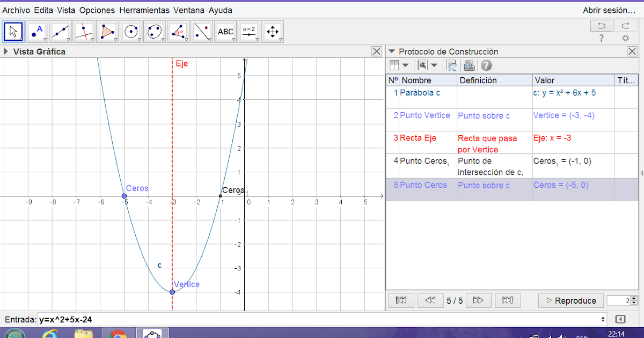This screenshot has width=644, height=338.
Task: Select the Point tool
Action: [x=35, y=31]
